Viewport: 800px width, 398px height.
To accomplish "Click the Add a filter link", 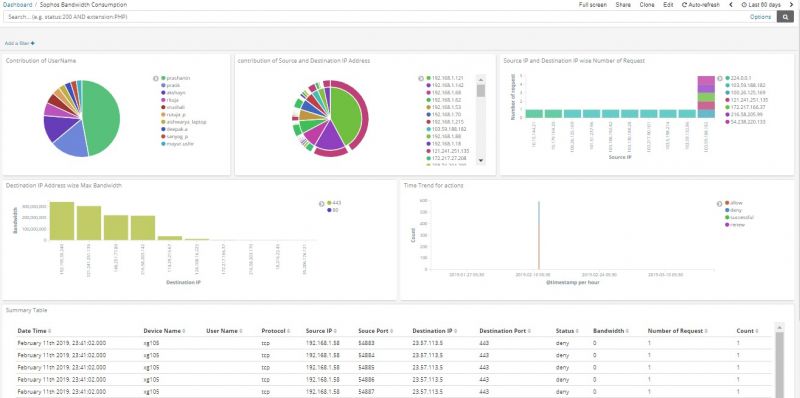I will point(19,43).
